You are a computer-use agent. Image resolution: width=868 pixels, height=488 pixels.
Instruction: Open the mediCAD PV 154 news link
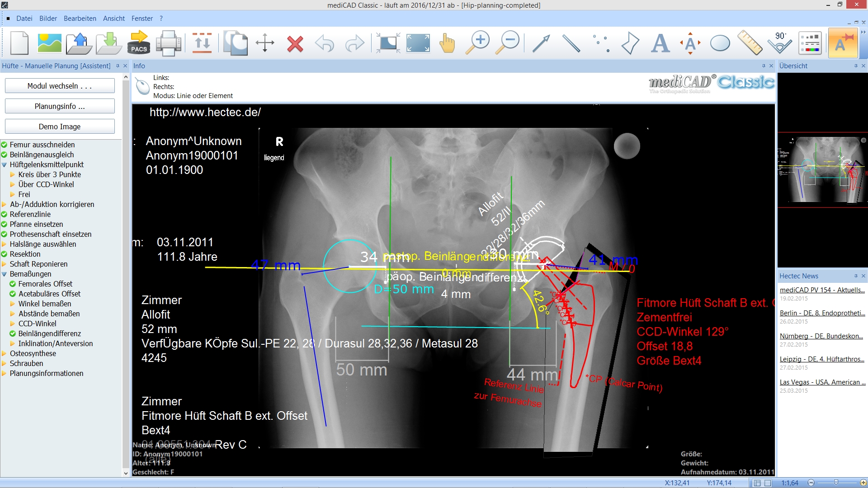click(x=822, y=290)
